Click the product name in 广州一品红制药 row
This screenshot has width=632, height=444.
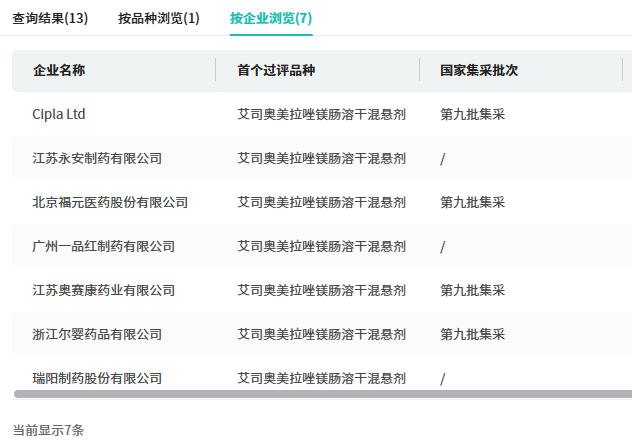click(x=322, y=246)
